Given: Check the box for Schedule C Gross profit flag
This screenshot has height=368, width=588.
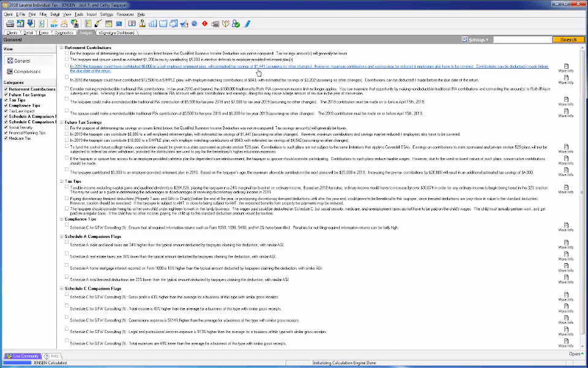Looking at the screenshot, I should tap(67, 294).
